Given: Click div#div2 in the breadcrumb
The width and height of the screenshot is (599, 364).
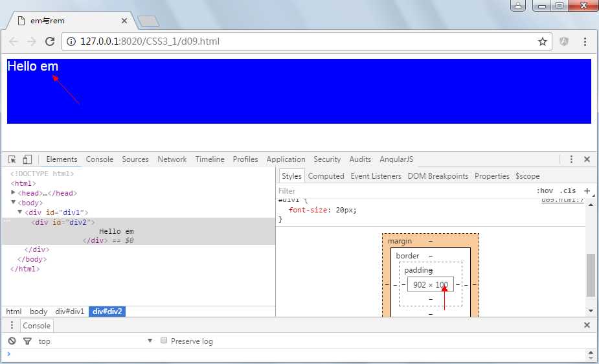Looking at the screenshot, I should tap(107, 312).
